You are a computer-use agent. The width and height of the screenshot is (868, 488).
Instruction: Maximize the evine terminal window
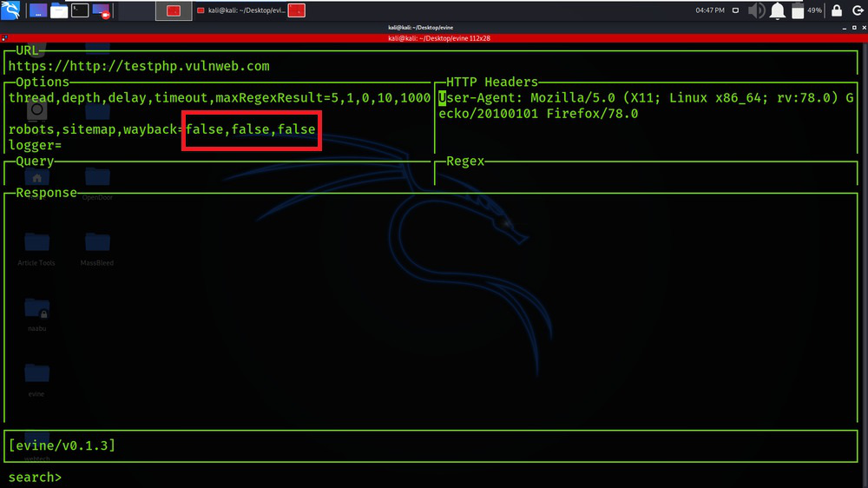[x=854, y=28]
